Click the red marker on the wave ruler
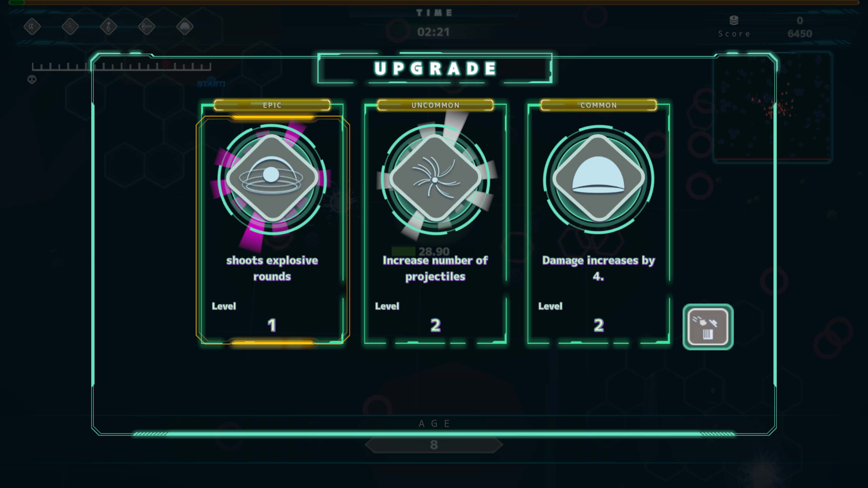Viewport: 868px width, 488px height. coord(166,64)
